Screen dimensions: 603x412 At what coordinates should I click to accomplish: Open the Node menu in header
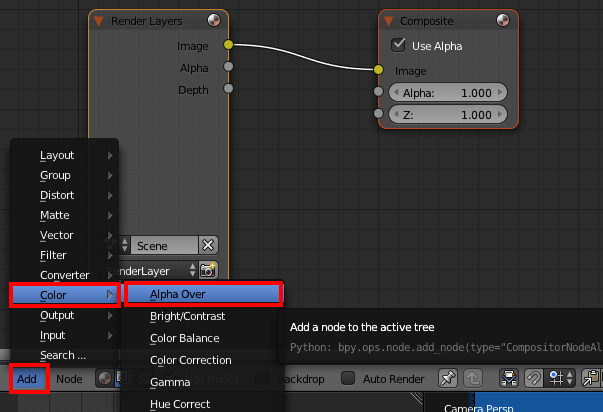[69, 379]
